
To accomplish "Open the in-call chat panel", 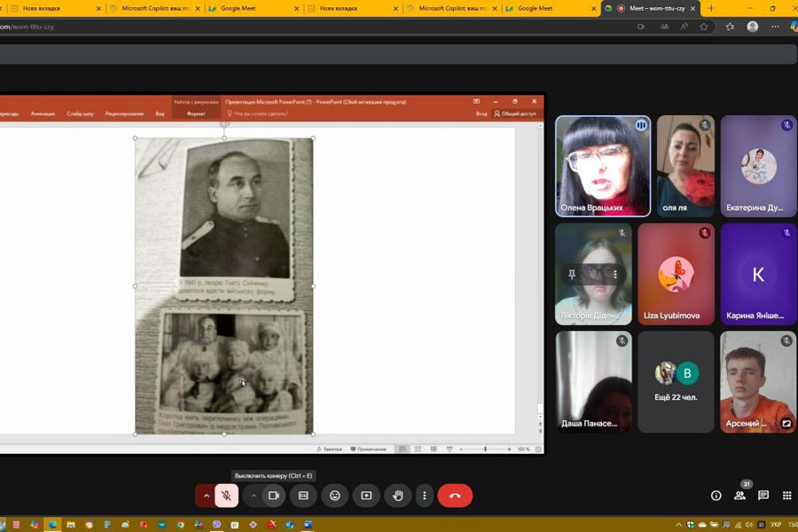I will coord(763,496).
